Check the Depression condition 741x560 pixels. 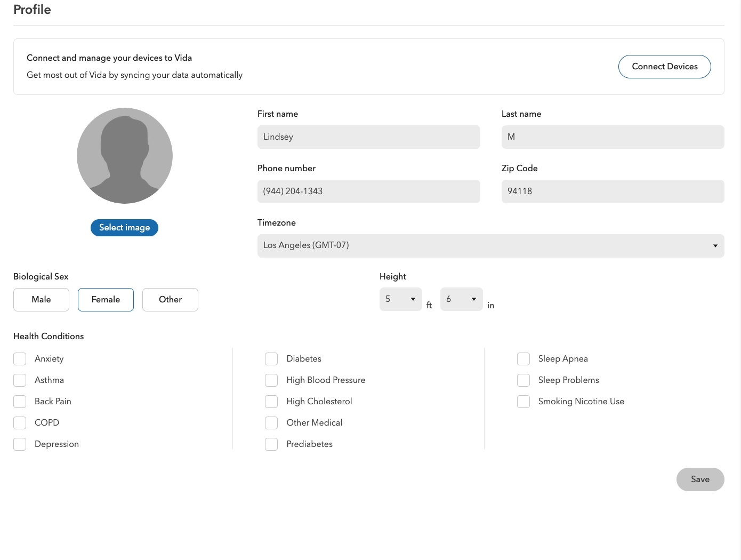coord(20,444)
